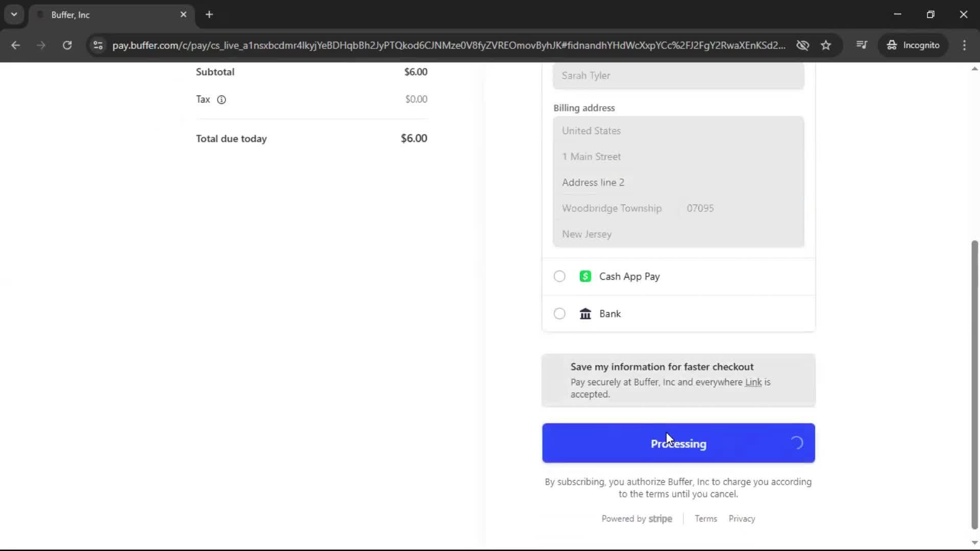Open the Terms link

(705, 518)
